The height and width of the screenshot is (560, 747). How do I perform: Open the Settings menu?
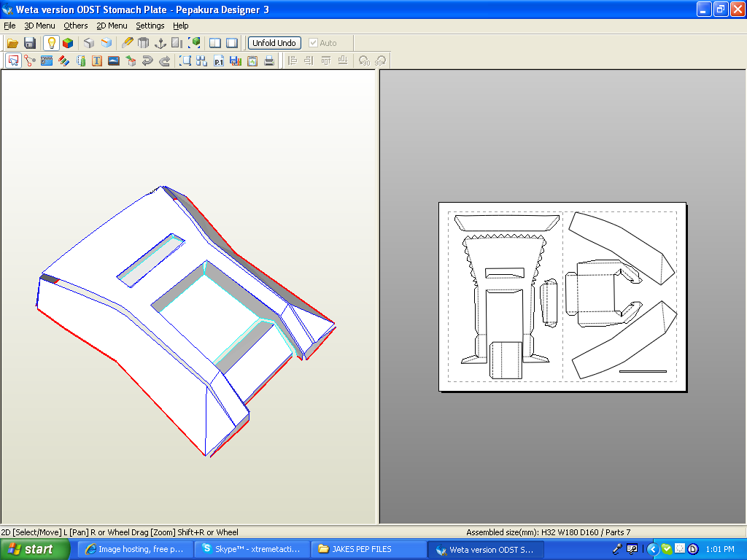[x=150, y=26]
